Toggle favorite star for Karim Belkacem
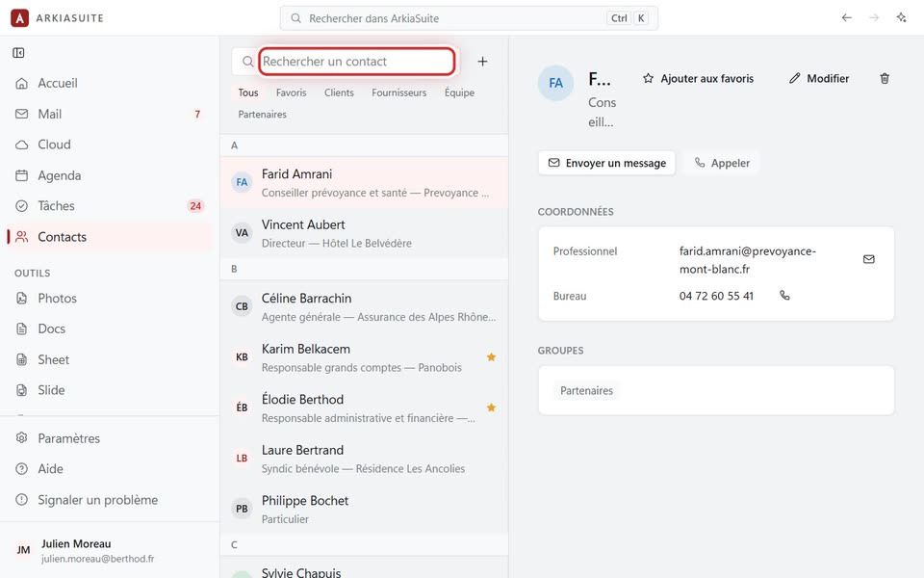 point(491,356)
